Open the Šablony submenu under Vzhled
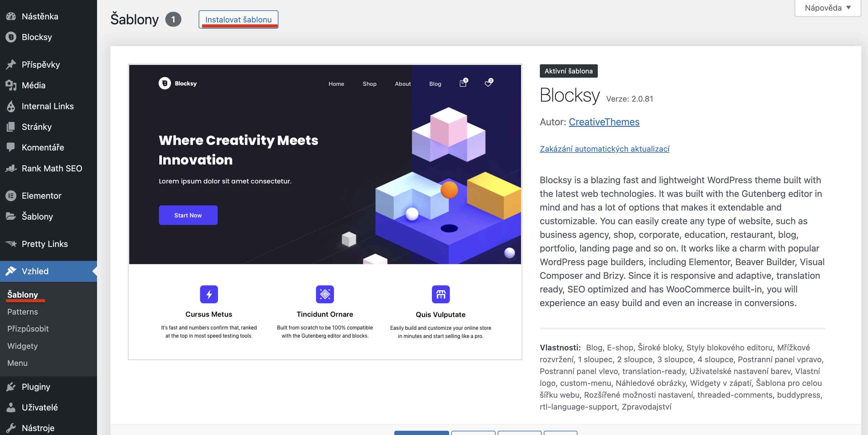Viewport: 868px width, 435px height. click(22, 295)
